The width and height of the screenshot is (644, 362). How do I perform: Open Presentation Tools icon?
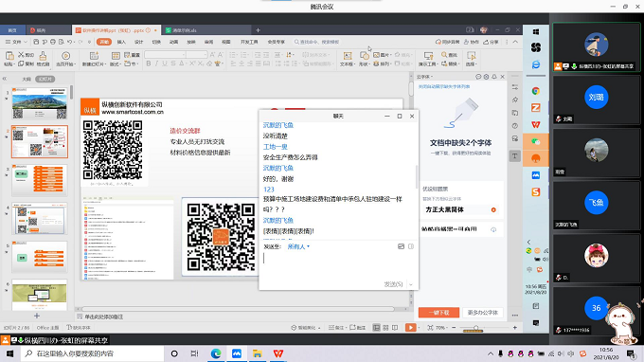click(x=428, y=56)
